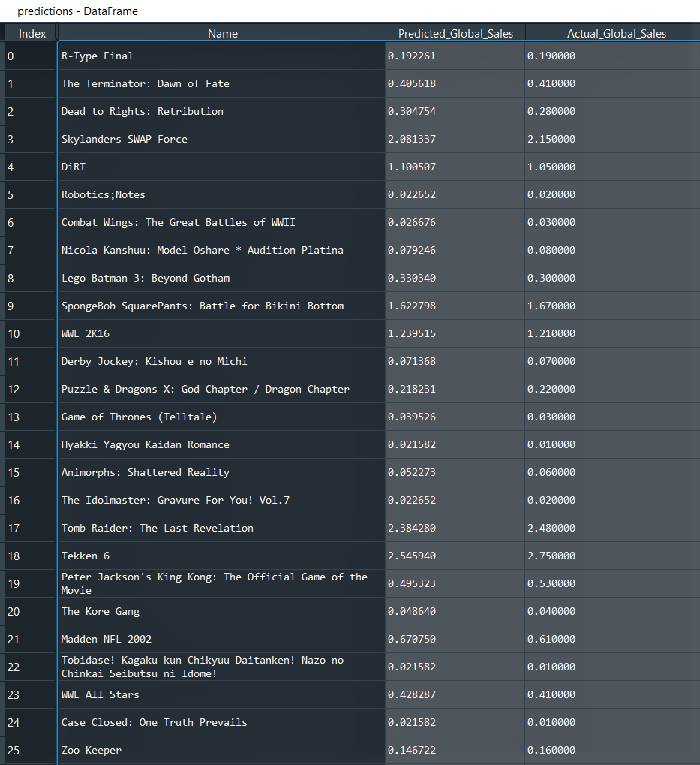Select predicted value 2.384280

(x=455, y=529)
